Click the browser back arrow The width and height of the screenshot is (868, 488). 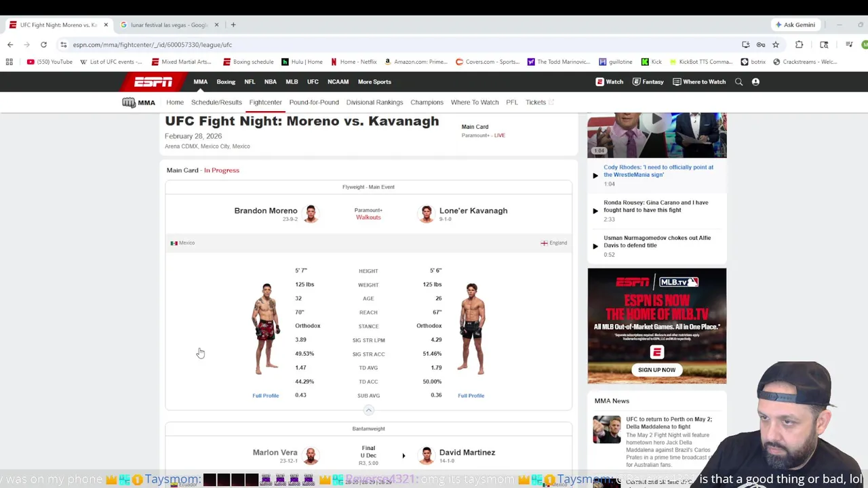[x=10, y=45]
